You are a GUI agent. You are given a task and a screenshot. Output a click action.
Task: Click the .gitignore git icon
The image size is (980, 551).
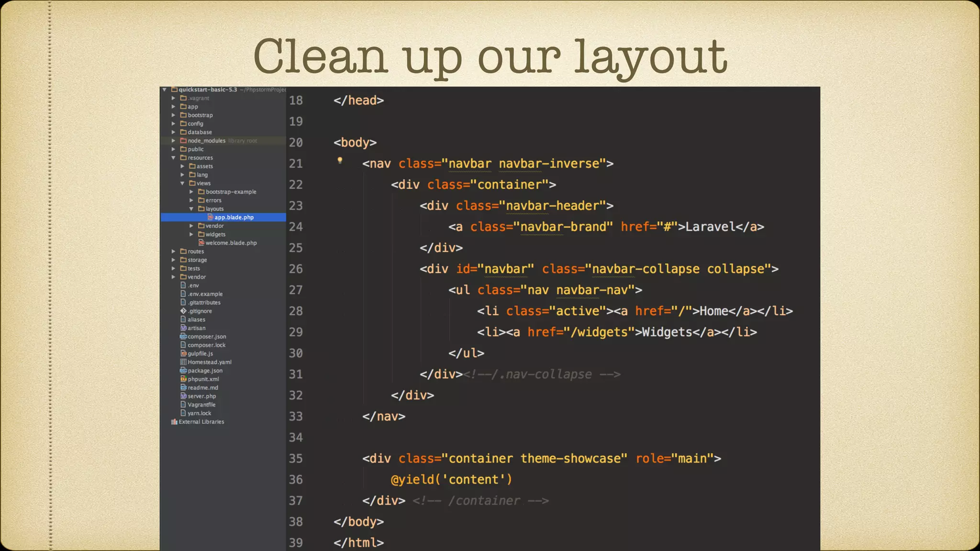[183, 311]
